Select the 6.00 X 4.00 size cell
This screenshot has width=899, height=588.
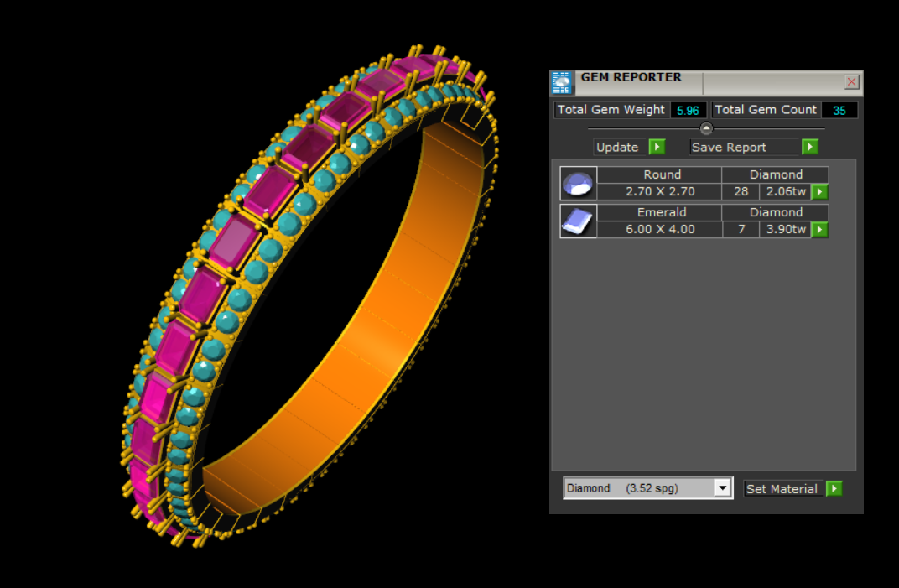click(x=660, y=230)
